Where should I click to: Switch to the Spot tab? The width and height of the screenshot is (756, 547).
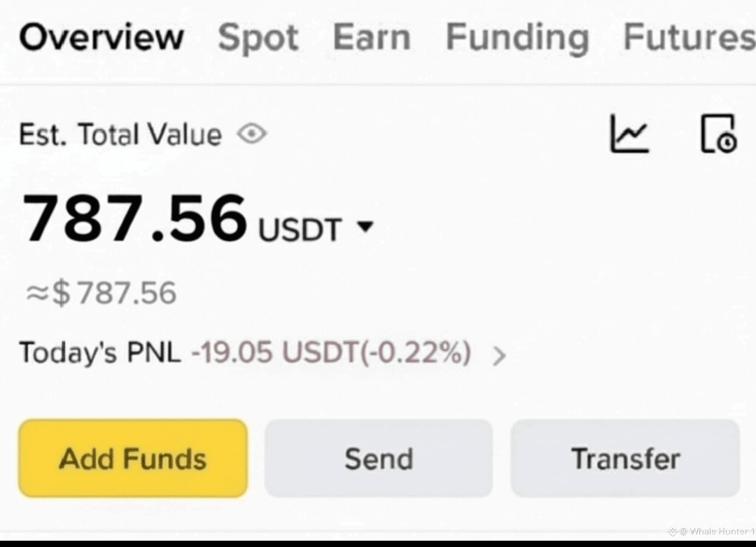coord(258,37)
